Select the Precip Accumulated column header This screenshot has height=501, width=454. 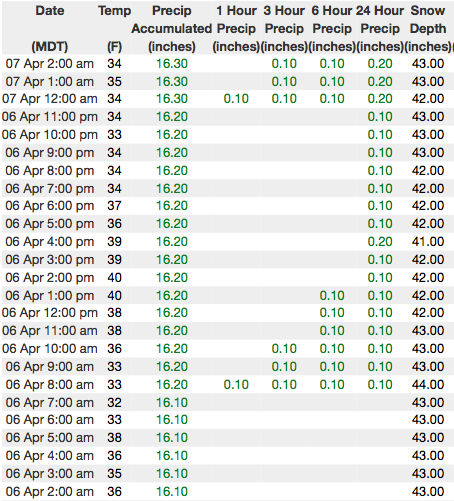point(172,28)
